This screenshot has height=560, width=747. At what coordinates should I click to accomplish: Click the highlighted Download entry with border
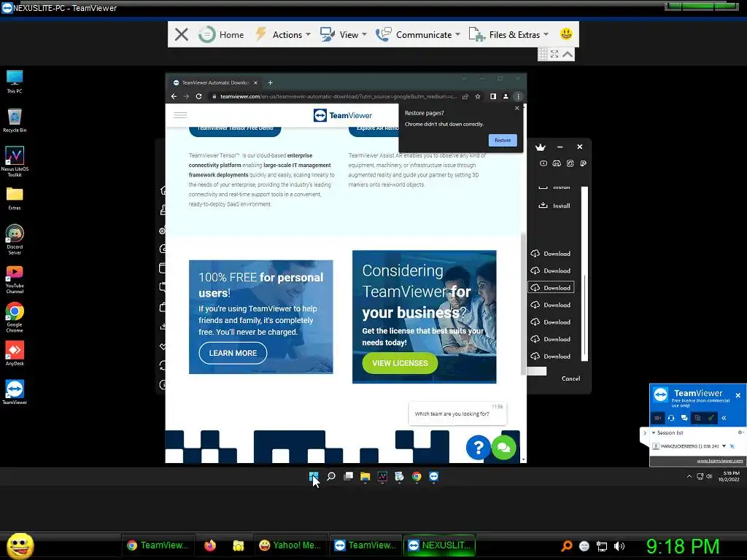pyautogui.click(x=551, y=287)
